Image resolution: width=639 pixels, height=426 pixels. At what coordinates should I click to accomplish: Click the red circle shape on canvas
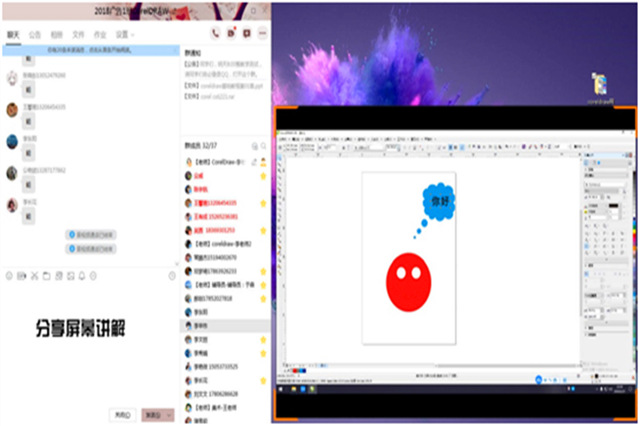tap(408, 281)
